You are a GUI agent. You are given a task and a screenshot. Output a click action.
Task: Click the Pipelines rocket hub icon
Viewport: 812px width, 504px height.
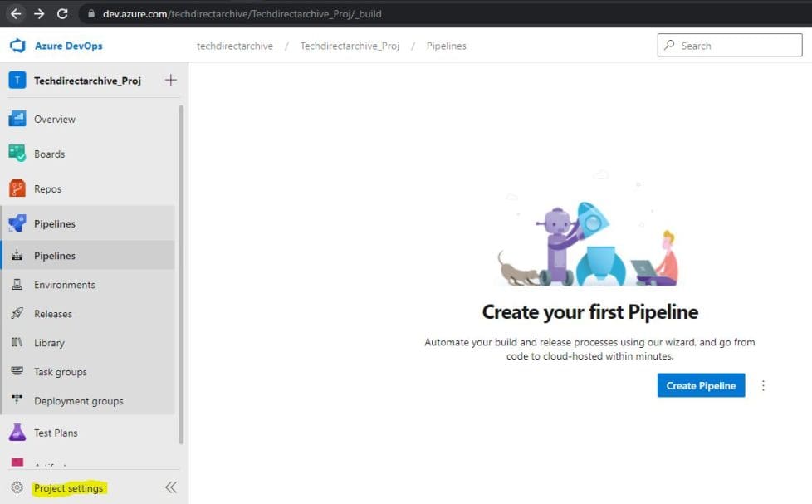(x=17, y=223)
